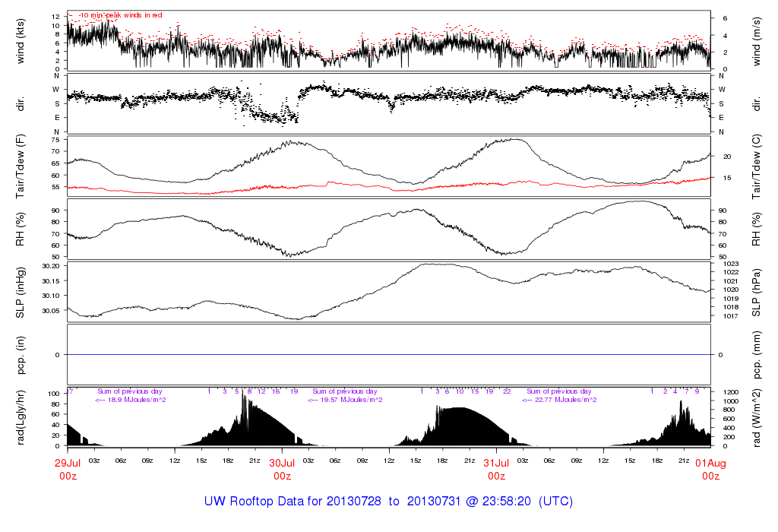Select the 31Jul 00z date marker
This screenshot has width=778, height=532.
(496, 469)
